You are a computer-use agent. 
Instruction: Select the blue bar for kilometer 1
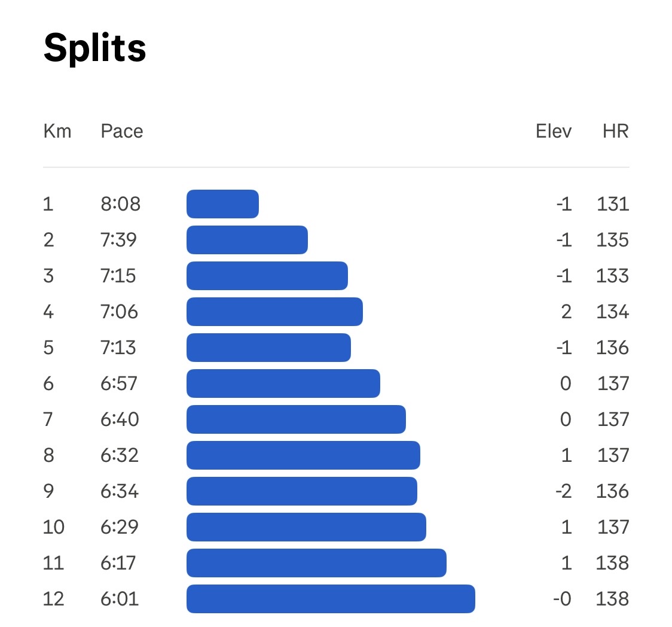tap(222, 203)
